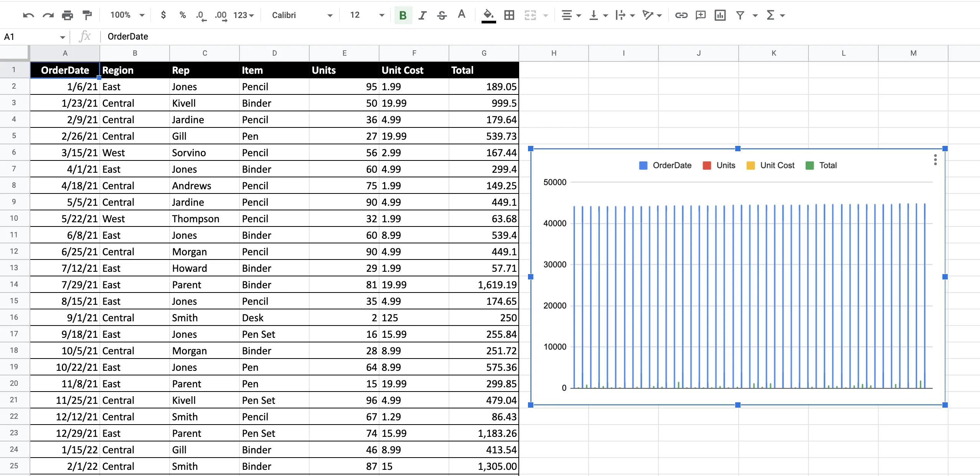Open the zoom level dropdown
Viewport: 980px width, 476px height.
[x=127, y=15]
